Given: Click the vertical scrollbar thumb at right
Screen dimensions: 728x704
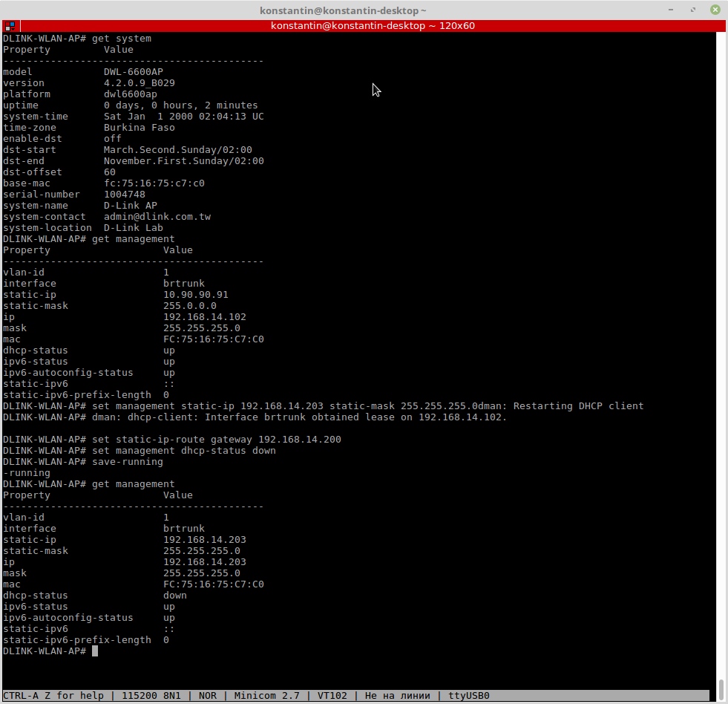Looking at the screenshot, I should 721,689.
